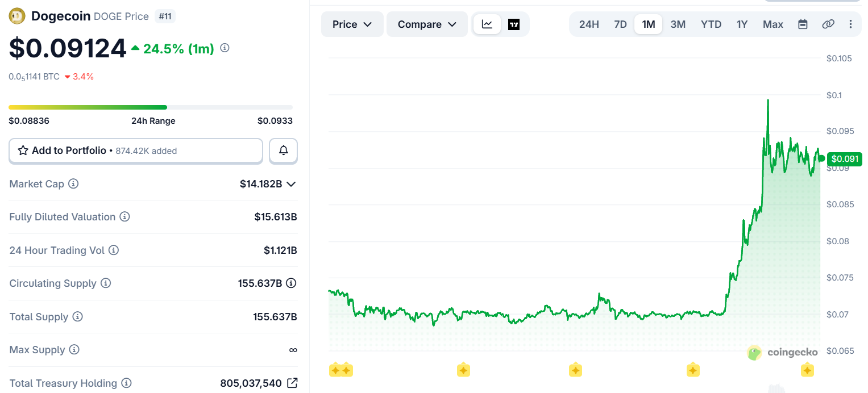Screen dimensions: 868x393
Task: Select the YTD time range
Action: coord(711,24)
